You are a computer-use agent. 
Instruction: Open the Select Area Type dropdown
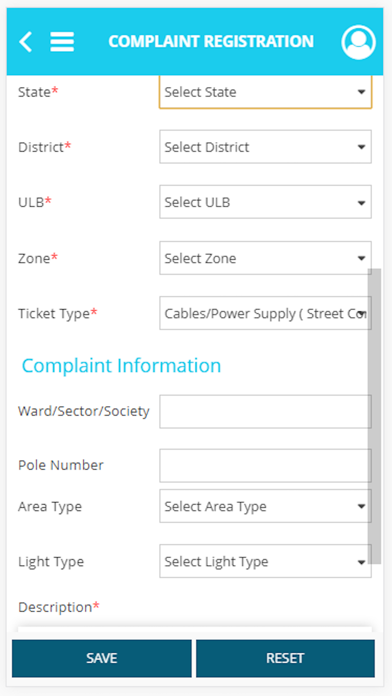[x=265, y=506]
